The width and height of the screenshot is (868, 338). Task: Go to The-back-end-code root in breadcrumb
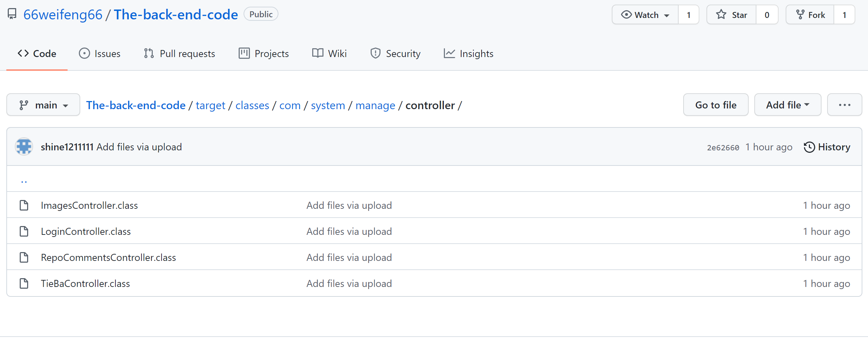click(136, 105)
